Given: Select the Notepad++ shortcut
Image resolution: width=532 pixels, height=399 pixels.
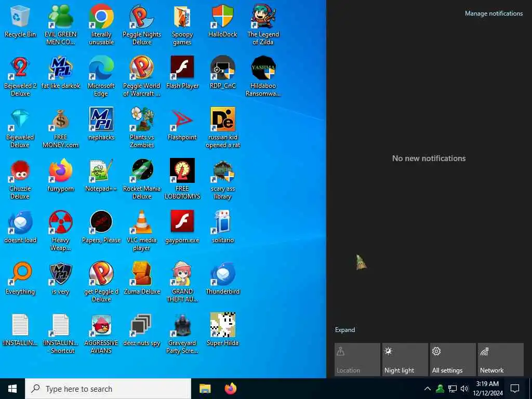Looking at the screenshot, I should tap(101, 176).
